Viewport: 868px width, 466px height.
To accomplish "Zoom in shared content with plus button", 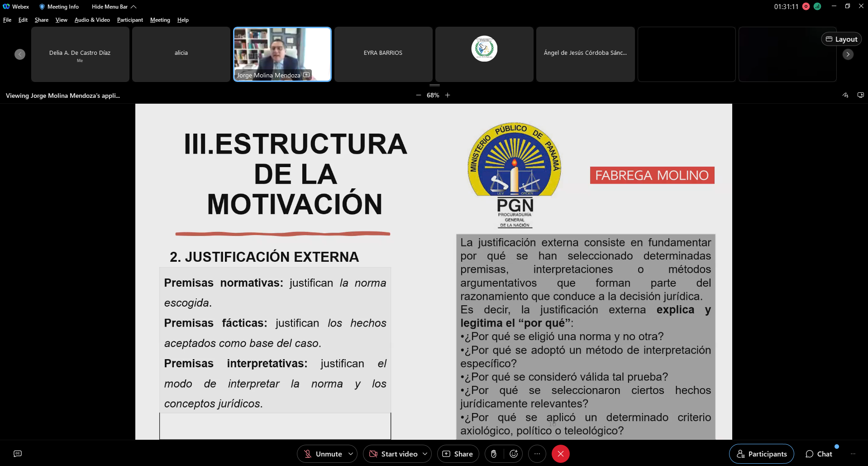I will coord(448,95).
